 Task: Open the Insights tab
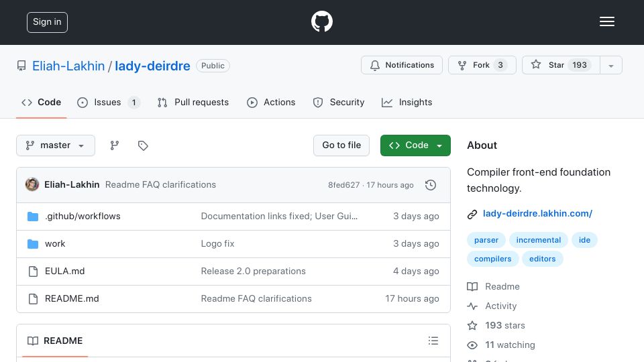click(x=407, y=102)
